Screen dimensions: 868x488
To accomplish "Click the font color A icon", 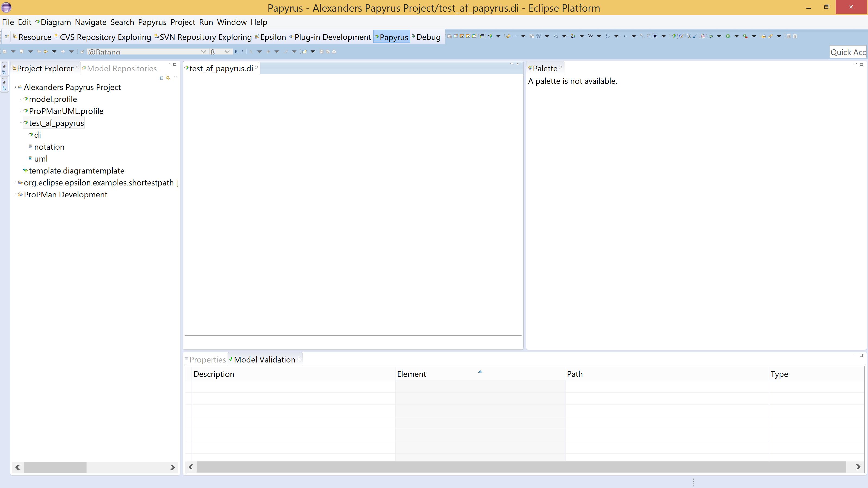I will [251, 52].
